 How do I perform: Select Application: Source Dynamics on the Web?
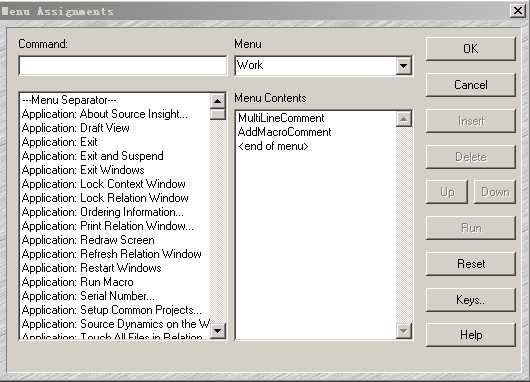(115, 324)
